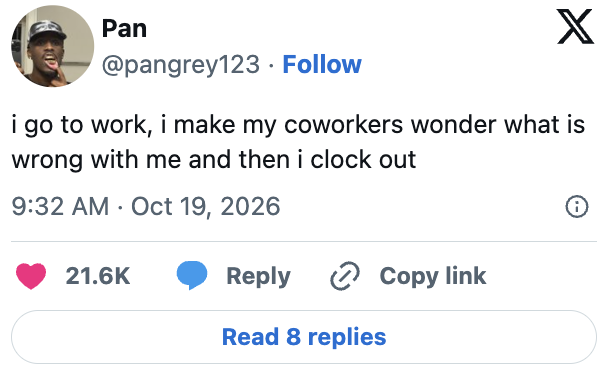Click the word 'coworkers' in the tweet
Viewport: 612px width, 386px height.
coord(343,125)
